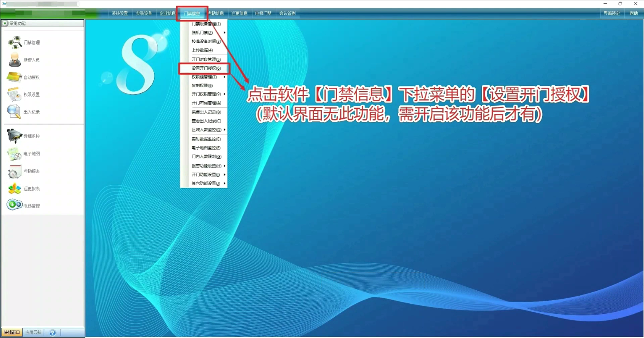Click the help question mark icon at bottom

coord(52,333)
